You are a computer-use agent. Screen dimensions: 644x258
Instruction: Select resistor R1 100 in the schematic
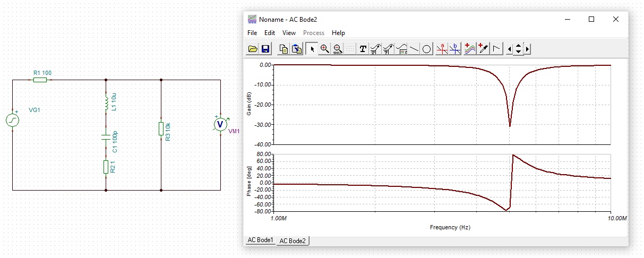40,80
